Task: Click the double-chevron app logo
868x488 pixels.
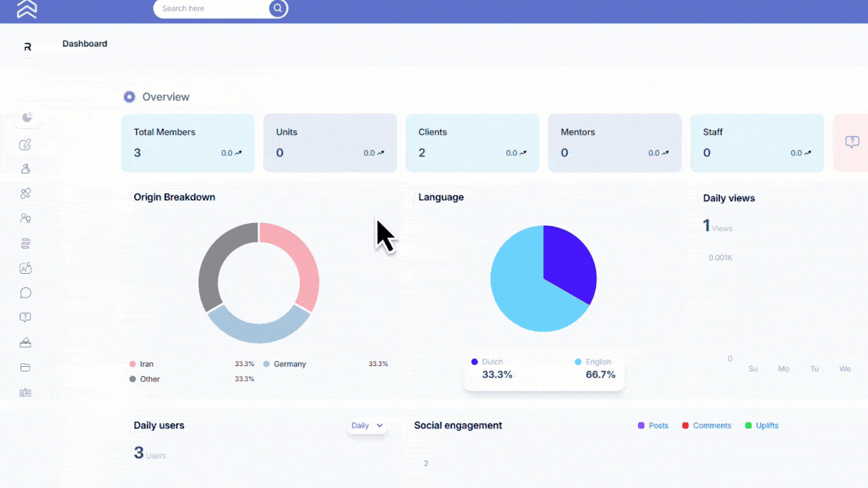Action: pos(26,10)
